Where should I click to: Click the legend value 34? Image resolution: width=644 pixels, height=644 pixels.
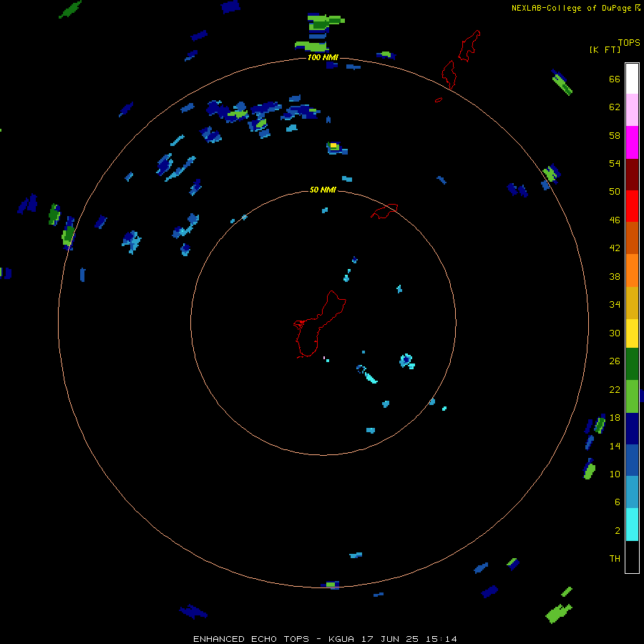click(615, 305)
